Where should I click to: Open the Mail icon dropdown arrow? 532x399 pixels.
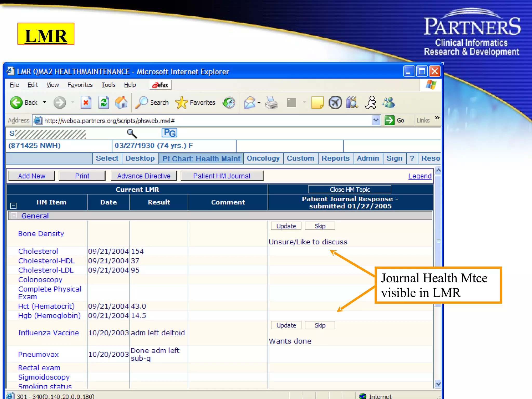click(x=259, y=103)
